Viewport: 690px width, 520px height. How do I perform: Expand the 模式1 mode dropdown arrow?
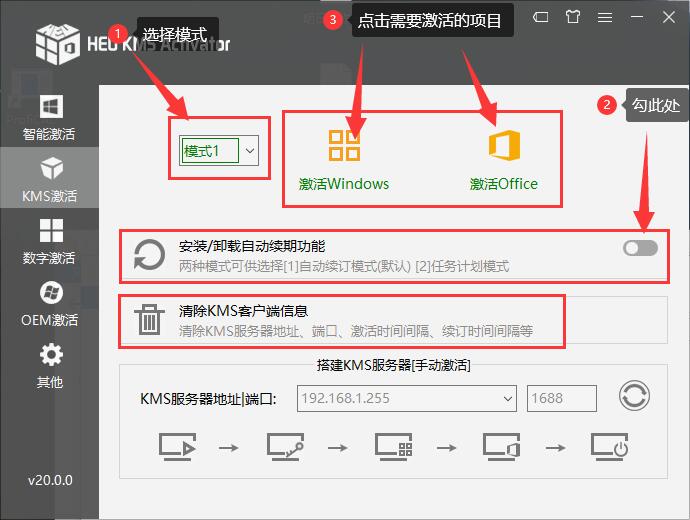(x=250, y=151)
